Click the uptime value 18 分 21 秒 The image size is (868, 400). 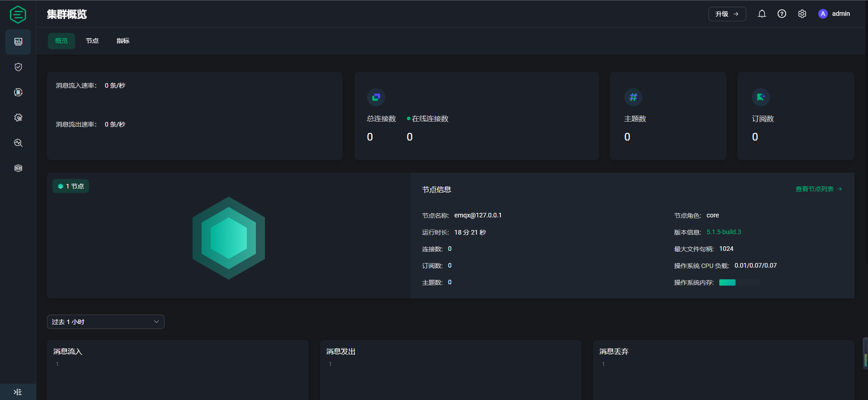[470, 232]
